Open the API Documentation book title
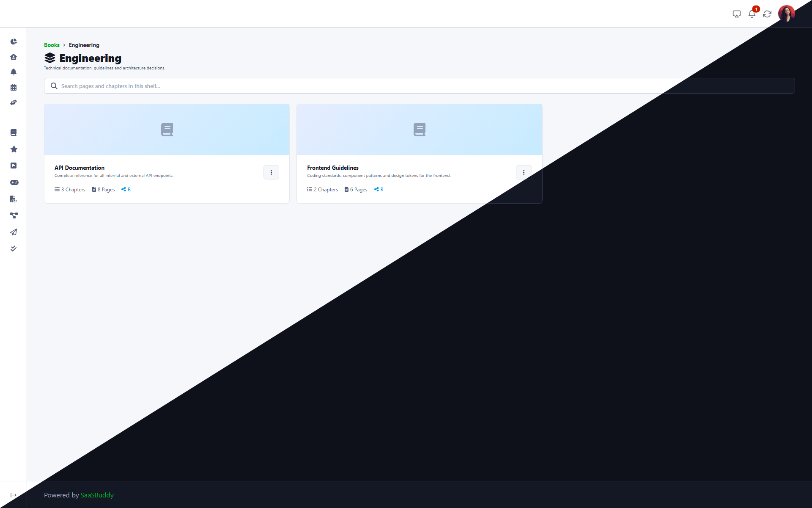The height and width of the screenshot is (508, 812). 80,168
